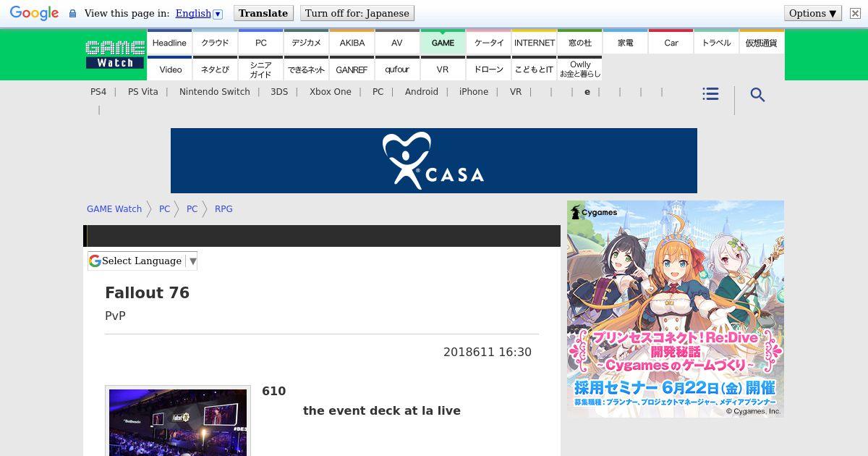
Task: Expand the Select Language dropdown
Action: point(142,261)
